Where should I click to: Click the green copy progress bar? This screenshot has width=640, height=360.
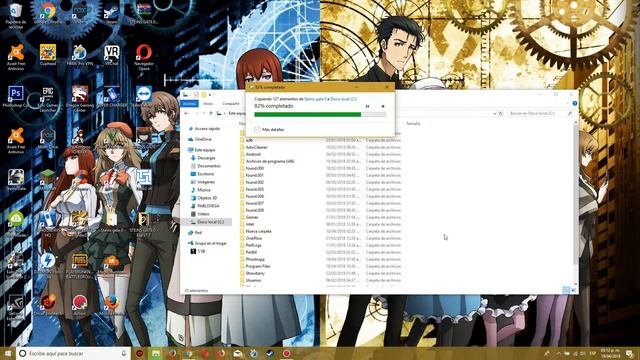pyautogui.click(x=320, y=115)
